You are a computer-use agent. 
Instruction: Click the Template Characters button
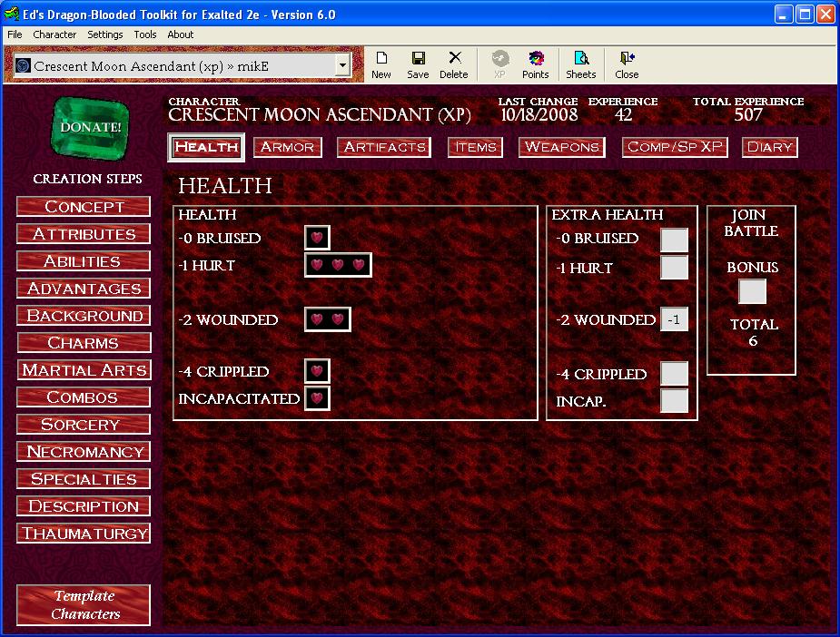84,605
